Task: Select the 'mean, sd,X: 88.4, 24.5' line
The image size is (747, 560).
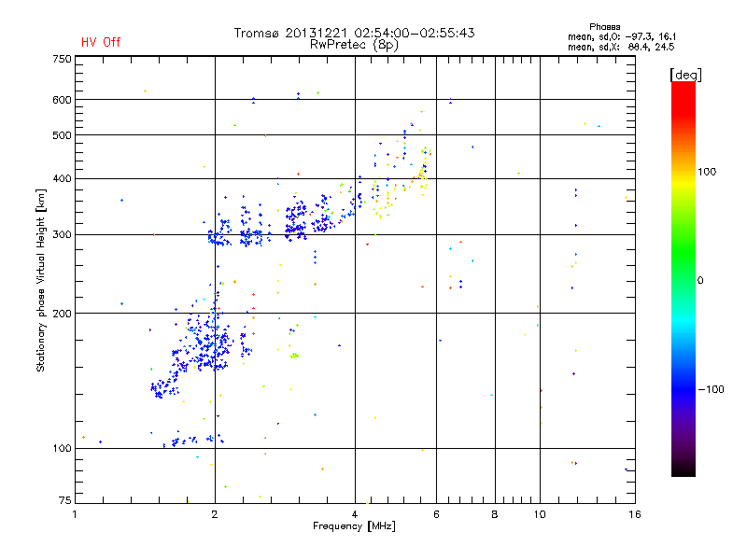Action: (621, 47)
